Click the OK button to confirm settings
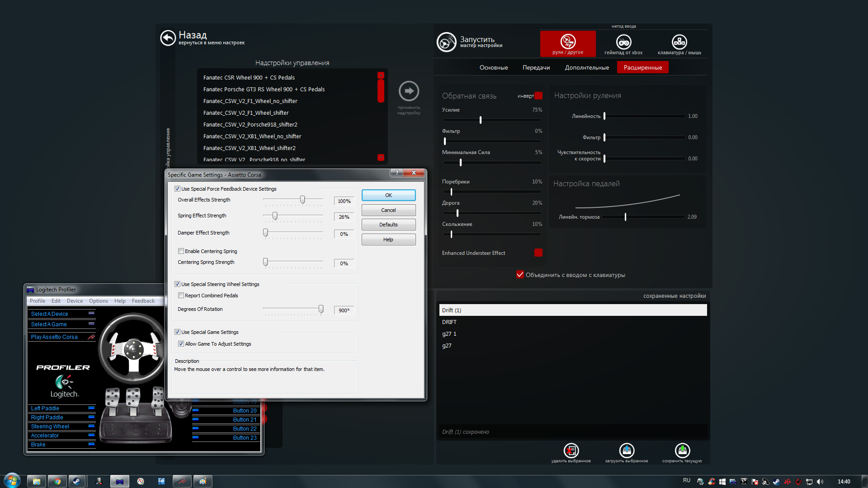Screen dimensions: 868x488 click(x=389, y=196)
